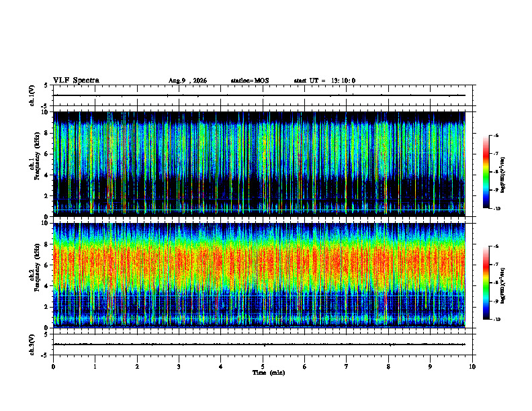This screenshot has width=532, height=411.
Task: Click time-axis tick label "9"
Action: coord(430,367)
